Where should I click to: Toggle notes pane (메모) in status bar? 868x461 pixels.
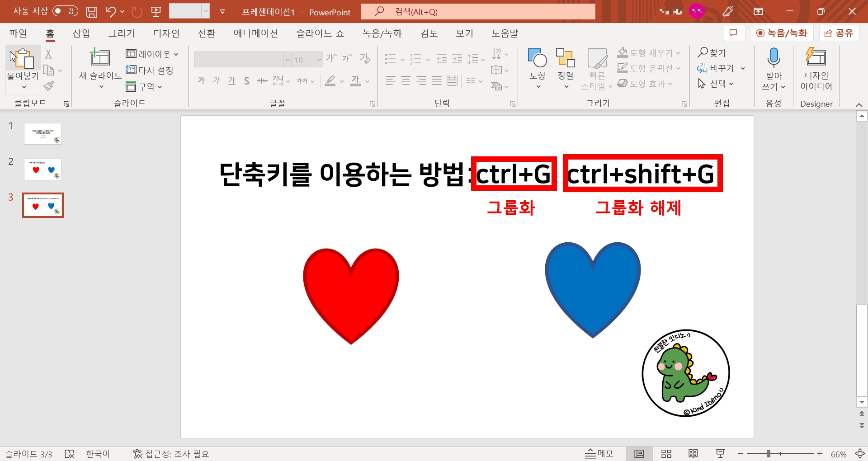(599, 454)
